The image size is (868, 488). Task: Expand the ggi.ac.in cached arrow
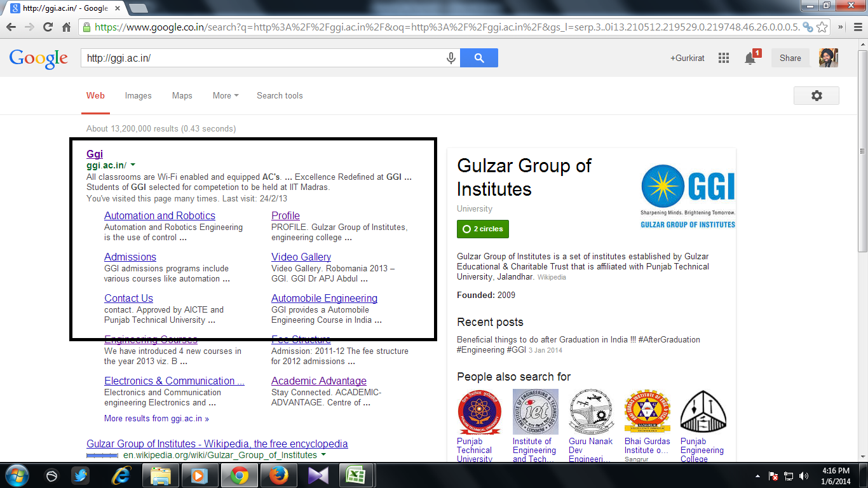coord(133,165)
